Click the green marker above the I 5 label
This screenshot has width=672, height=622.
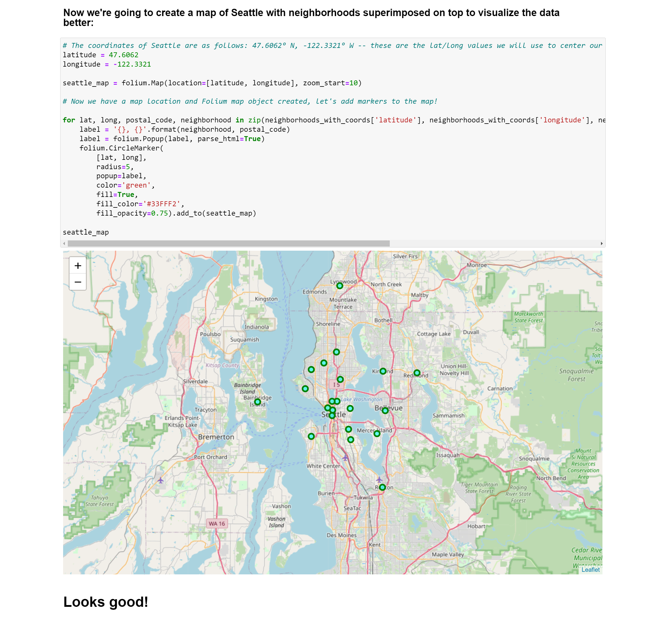pyautogui.click(x=340, y=379)
